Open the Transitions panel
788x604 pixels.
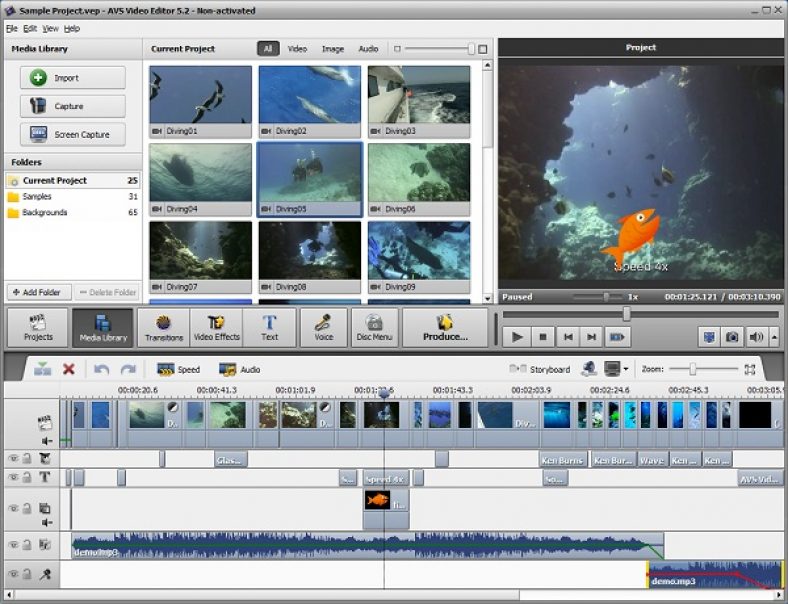[x=164, y=327]
